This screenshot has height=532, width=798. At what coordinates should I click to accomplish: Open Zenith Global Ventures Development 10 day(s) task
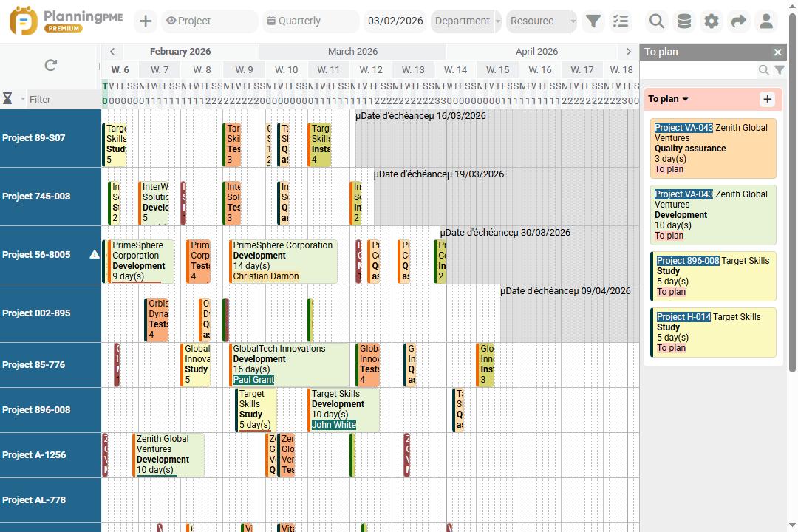pos(169,454)
